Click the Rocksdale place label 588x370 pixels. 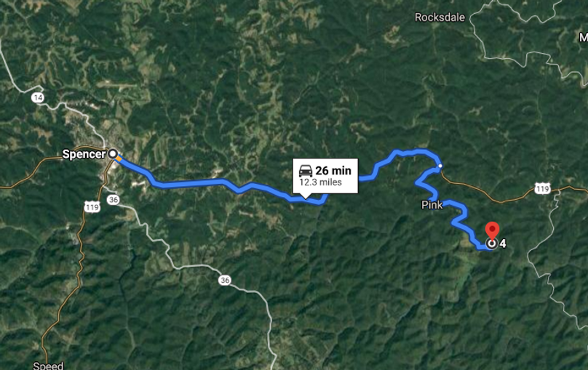(440, 17)
